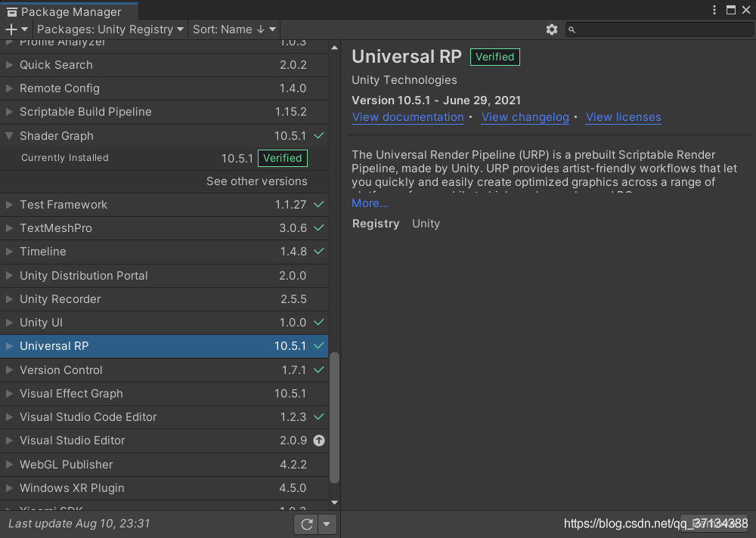Expand the Timeline package entry
The width and height of the screenshot is (756, 538).
9,251
